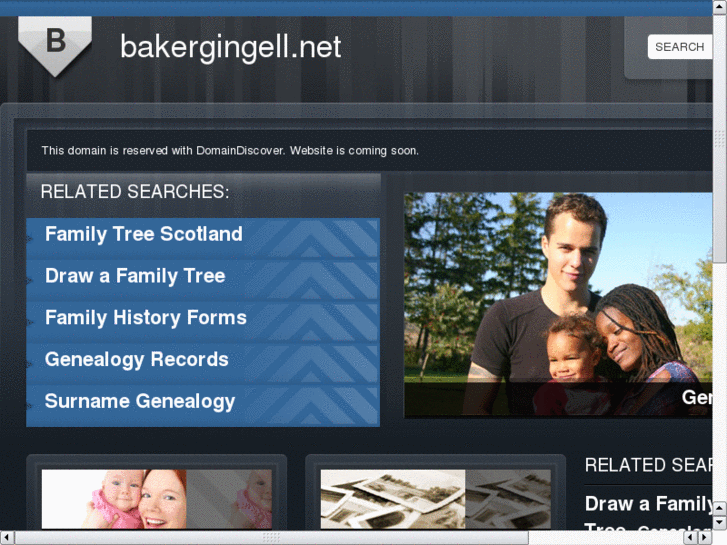Click the vertical scrollbar down arrow
Viewport: 727px width, 545px height.
720,523
